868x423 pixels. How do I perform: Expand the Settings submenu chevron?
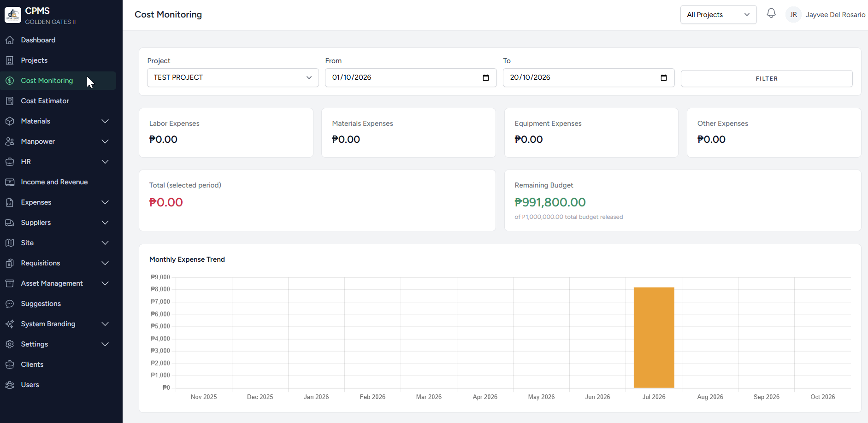(x=105, y=344)
